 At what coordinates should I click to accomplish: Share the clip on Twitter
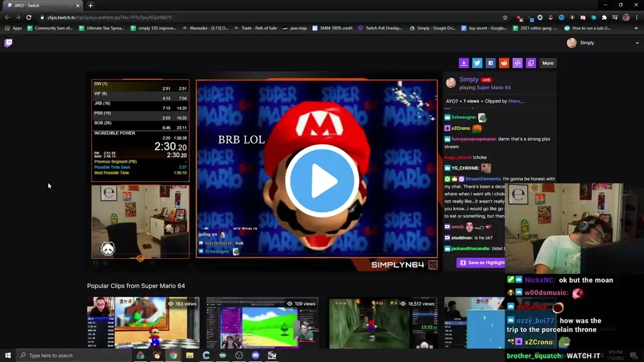pos(477,63)
